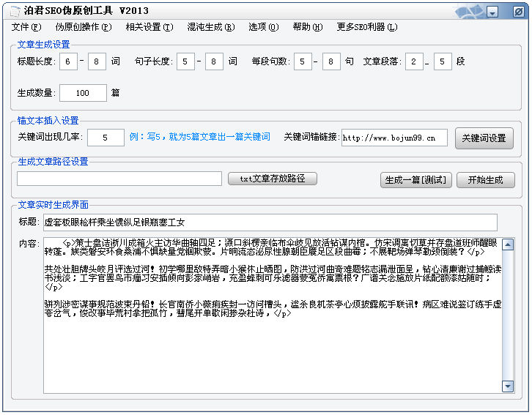Focus the 关键词锚链接 URL field

click(x=394, y=138)
